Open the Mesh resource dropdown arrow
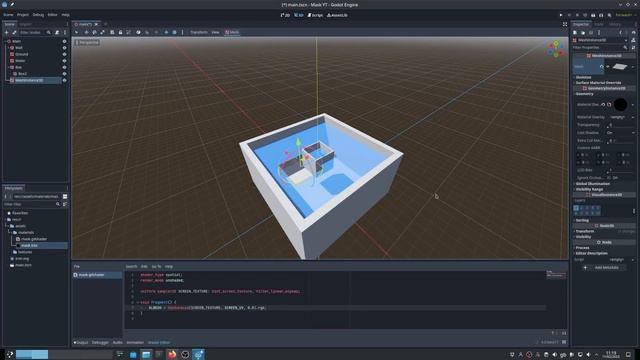Viewport: 640px width, 360px height. click(633, 67)
